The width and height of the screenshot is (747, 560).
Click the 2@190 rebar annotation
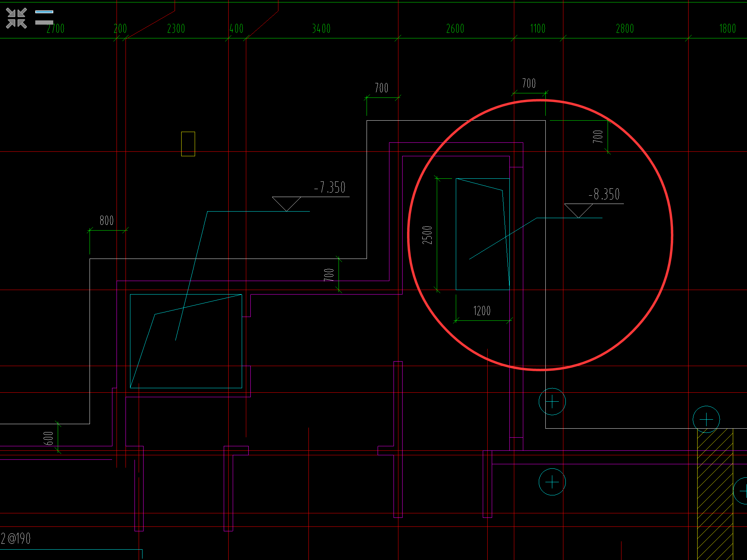tap(16, 539)
